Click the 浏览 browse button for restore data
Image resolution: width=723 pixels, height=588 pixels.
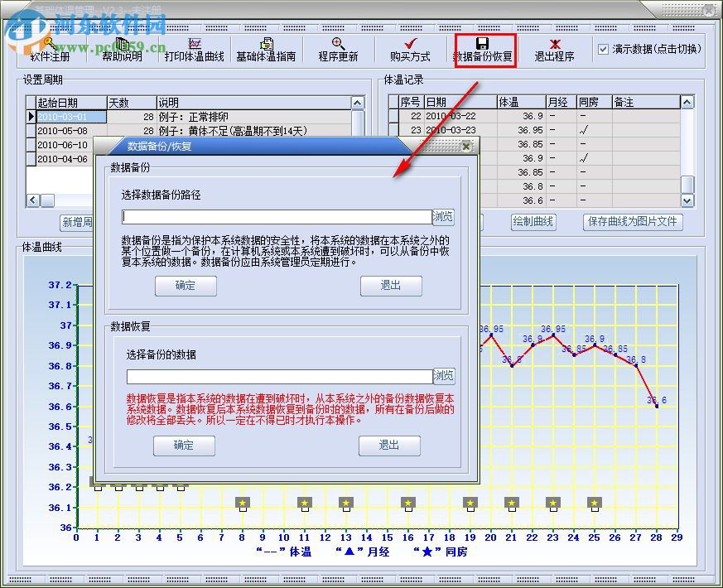coord(444,375)
